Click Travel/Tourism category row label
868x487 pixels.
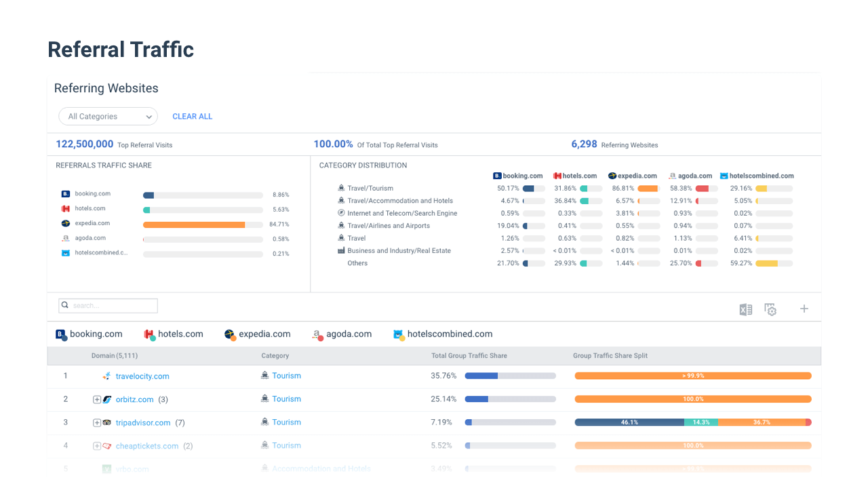370,189
